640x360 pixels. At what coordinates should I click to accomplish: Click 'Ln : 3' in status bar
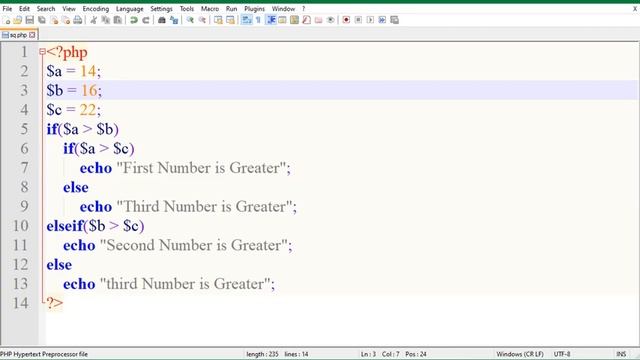[368, 354]
